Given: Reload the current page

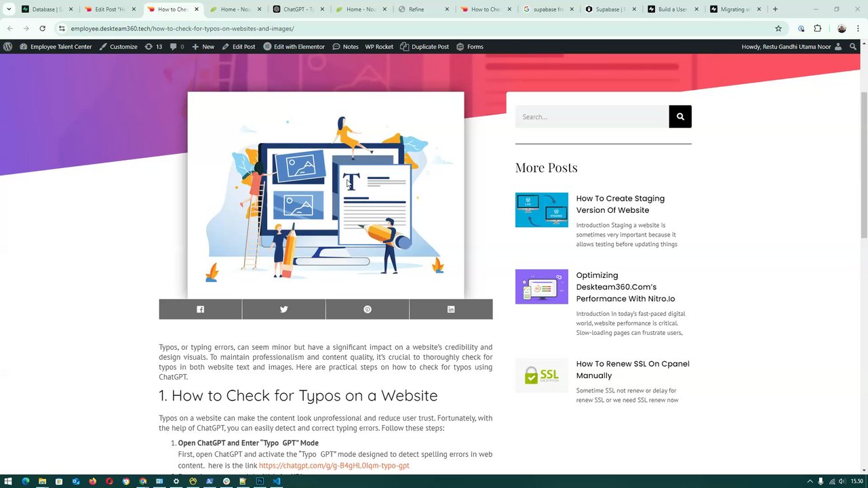Looking at the screenshot, I should (x=42, y=28).
